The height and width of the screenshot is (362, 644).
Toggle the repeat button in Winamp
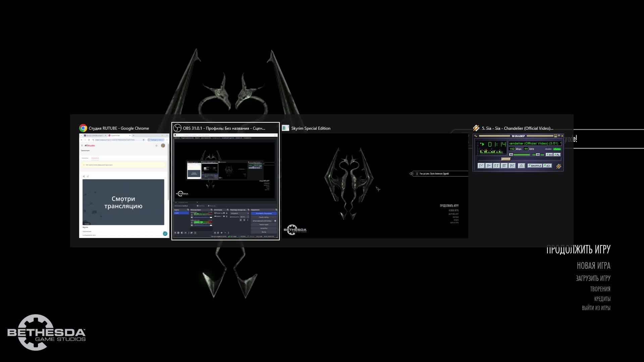pos(547,166)
